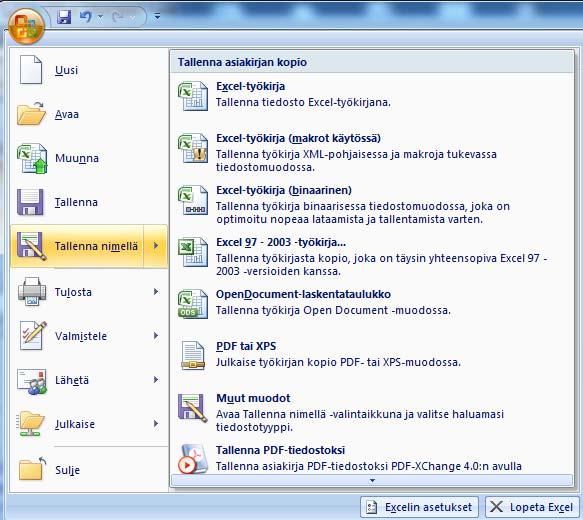Click the Excel-työkirja workbook icon

193,96
